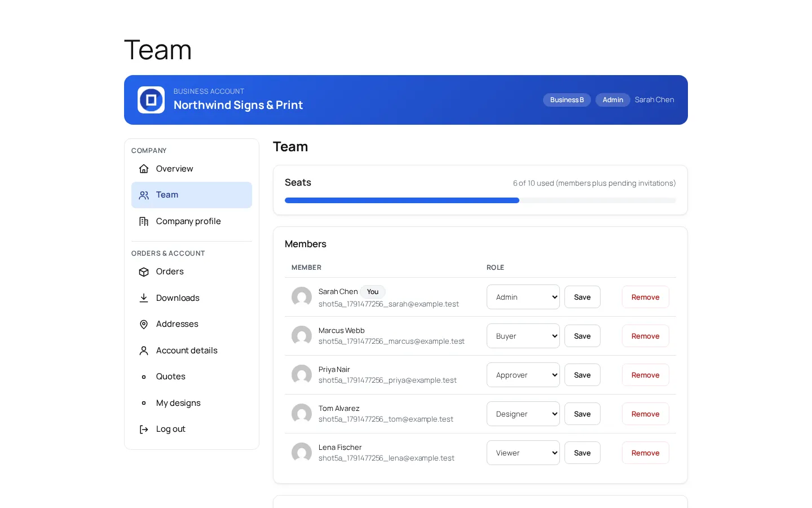Remove Marcus Webb from the team

(x=646, y=336)
